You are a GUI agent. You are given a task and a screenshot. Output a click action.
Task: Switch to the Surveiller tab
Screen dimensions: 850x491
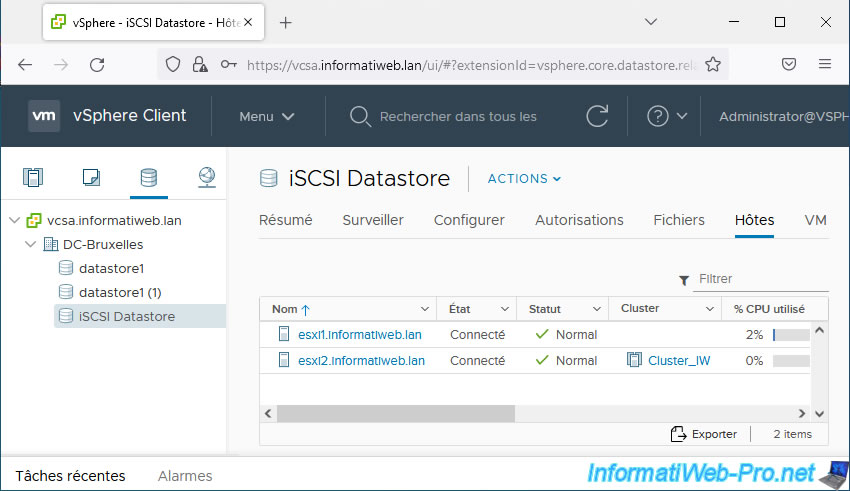(x=373, y=220)
